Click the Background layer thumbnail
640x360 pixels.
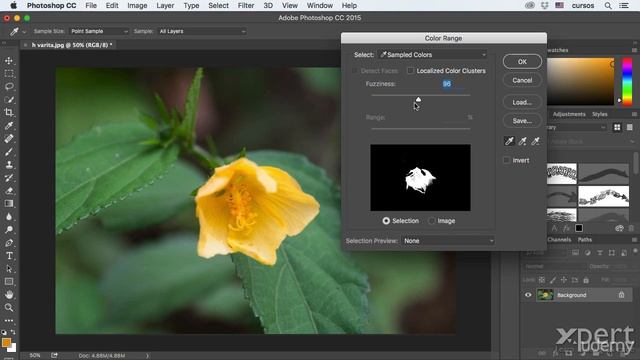pyautogui.click(x=545, y=295)
